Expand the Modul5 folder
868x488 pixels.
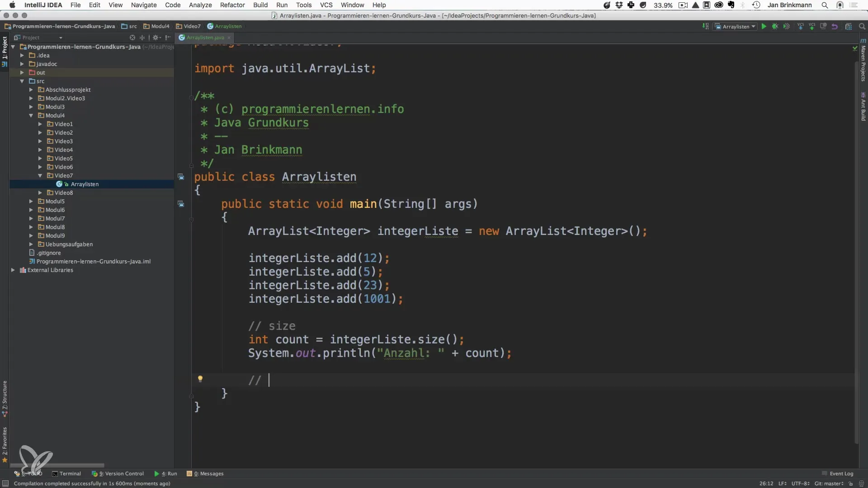click(31, 202)
